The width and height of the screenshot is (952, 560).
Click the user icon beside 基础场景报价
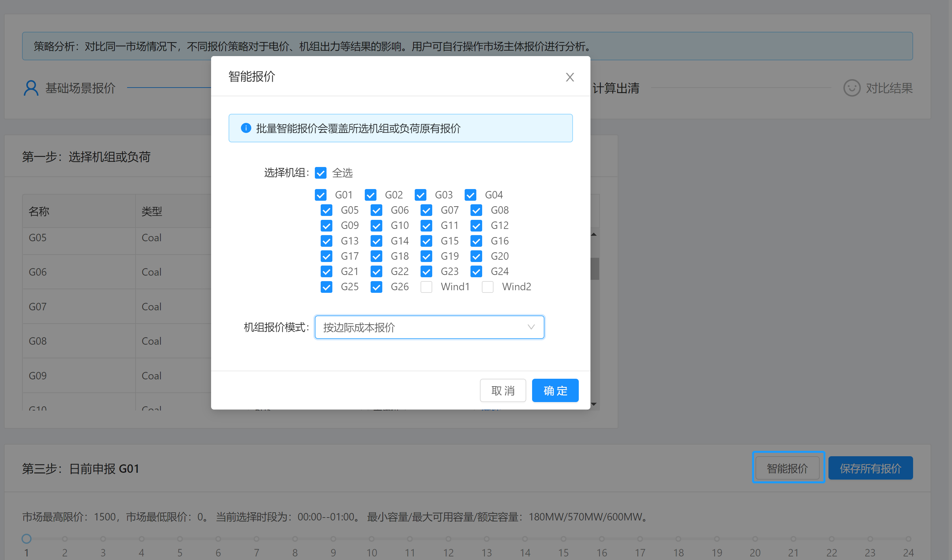click(x=31, y=88)
